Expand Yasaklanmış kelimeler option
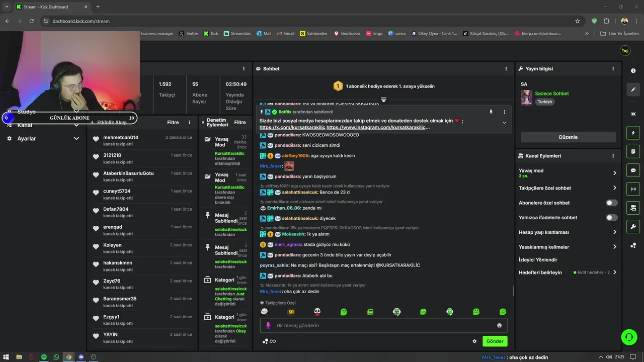 point(615,247)
